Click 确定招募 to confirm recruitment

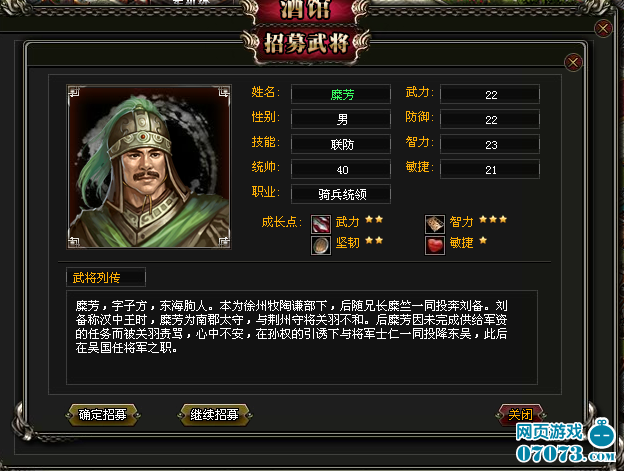103,415
